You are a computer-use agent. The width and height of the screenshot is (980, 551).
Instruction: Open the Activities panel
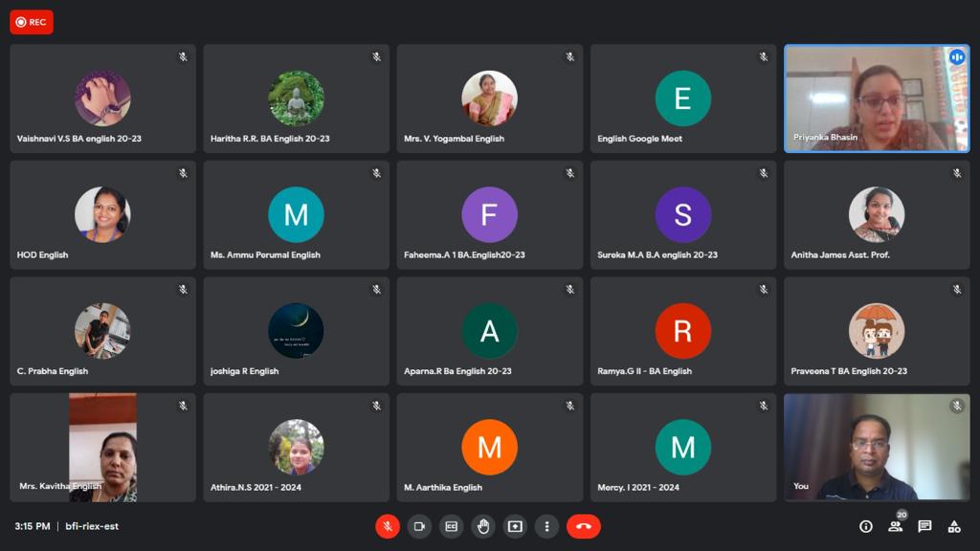click(954, 527)
